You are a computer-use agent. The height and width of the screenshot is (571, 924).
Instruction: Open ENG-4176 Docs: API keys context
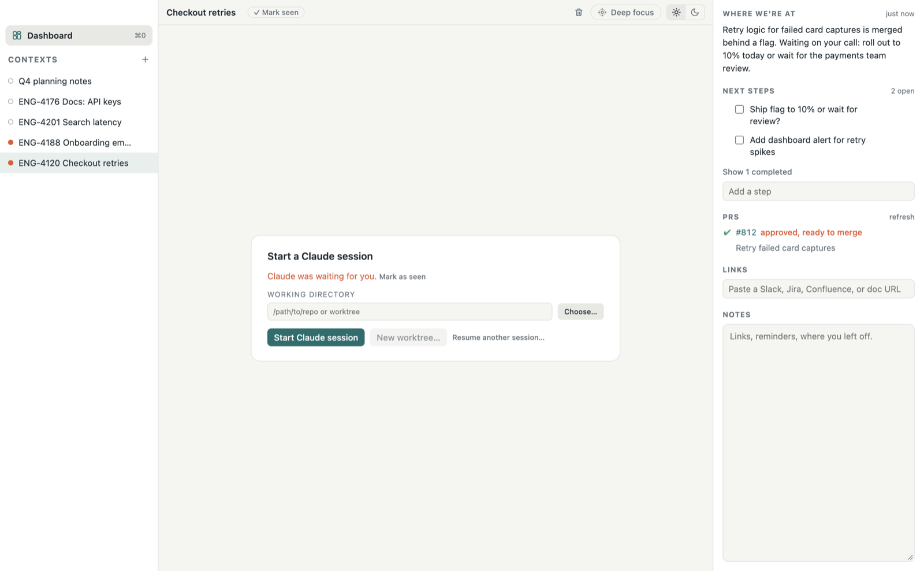coord(79,102)
